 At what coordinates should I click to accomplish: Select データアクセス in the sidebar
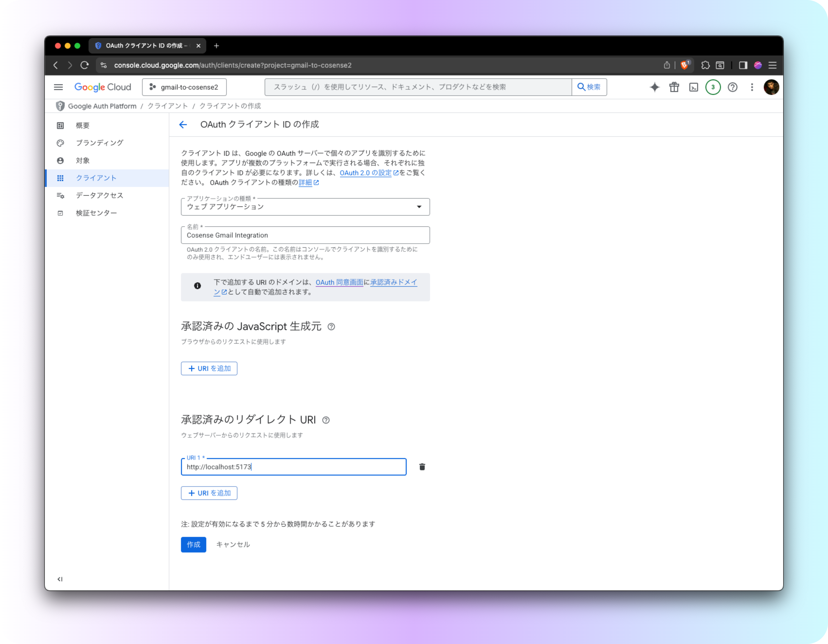pos(107,196)
